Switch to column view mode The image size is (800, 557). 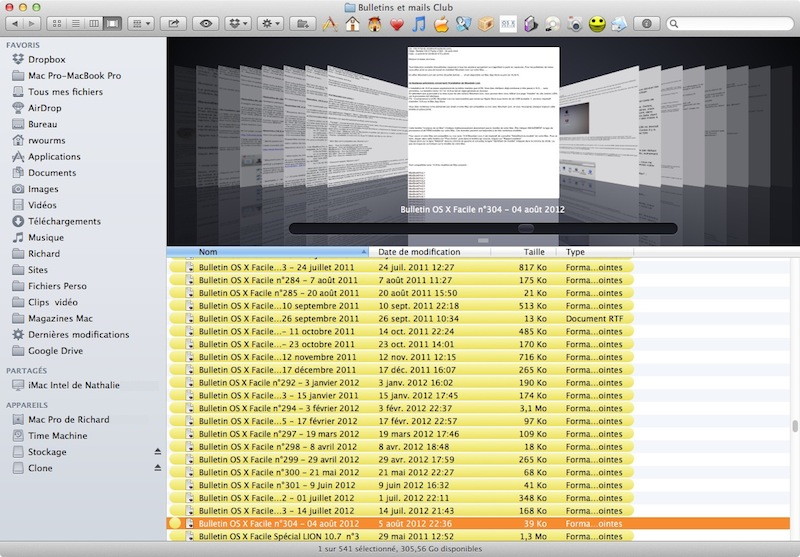click(x=94, y=23)
